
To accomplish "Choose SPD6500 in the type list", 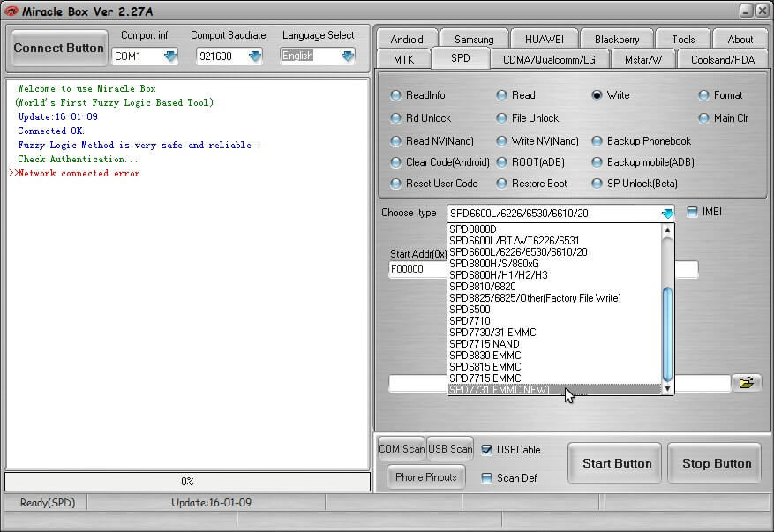I will 554,310.
